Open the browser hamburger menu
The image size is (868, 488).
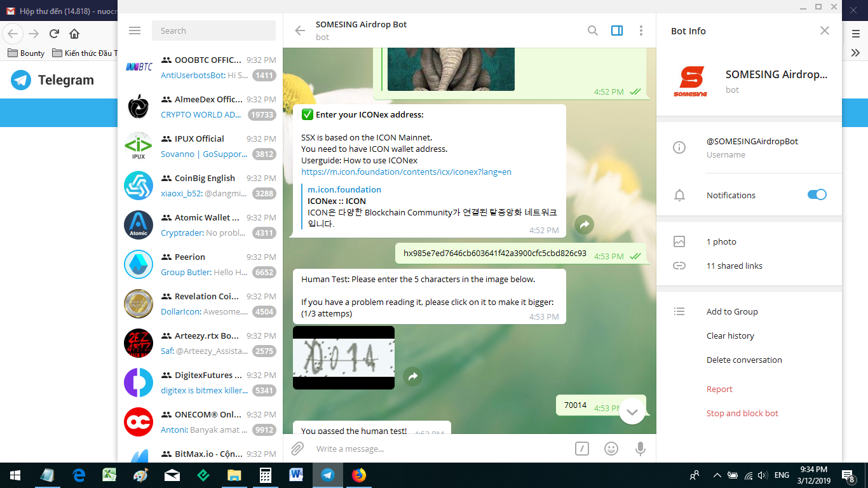(855, 33)
